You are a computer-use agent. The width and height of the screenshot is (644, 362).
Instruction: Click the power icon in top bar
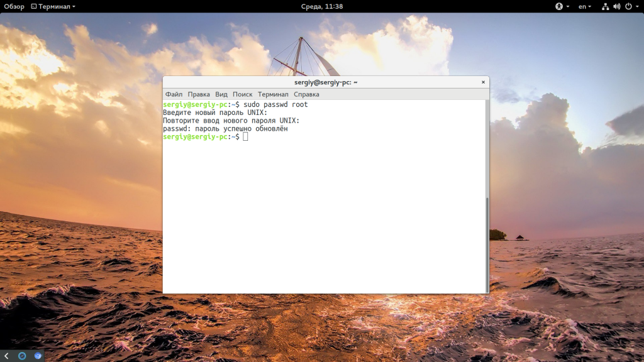coord(628,6)
